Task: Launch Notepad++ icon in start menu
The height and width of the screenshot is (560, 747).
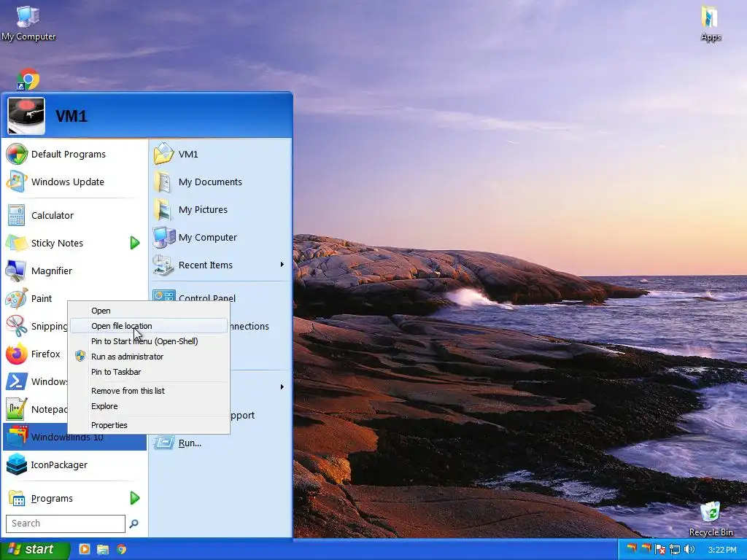Action: (16, 409)
